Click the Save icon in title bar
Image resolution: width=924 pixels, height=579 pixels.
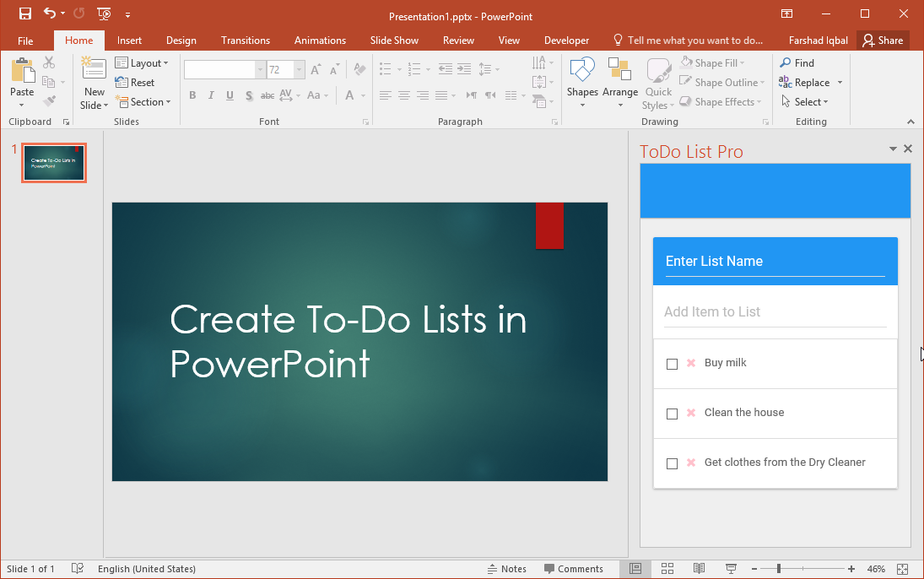[25, 14]
